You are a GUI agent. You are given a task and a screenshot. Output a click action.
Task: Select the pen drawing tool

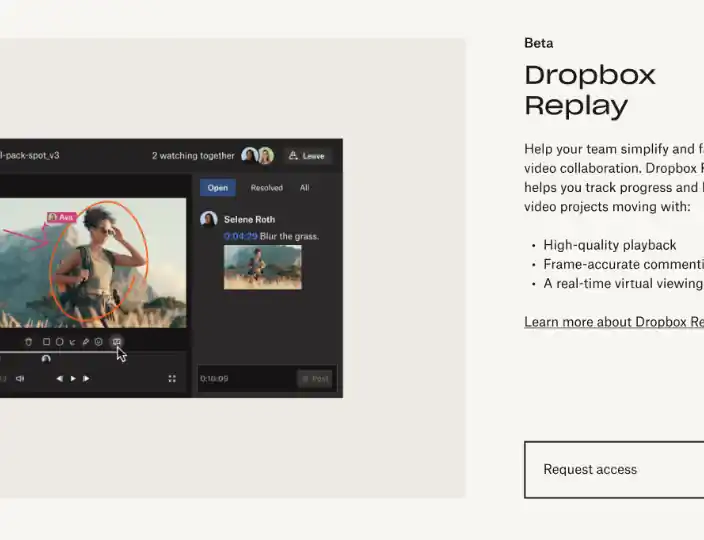pyautogui.click(x=85, y=342)
